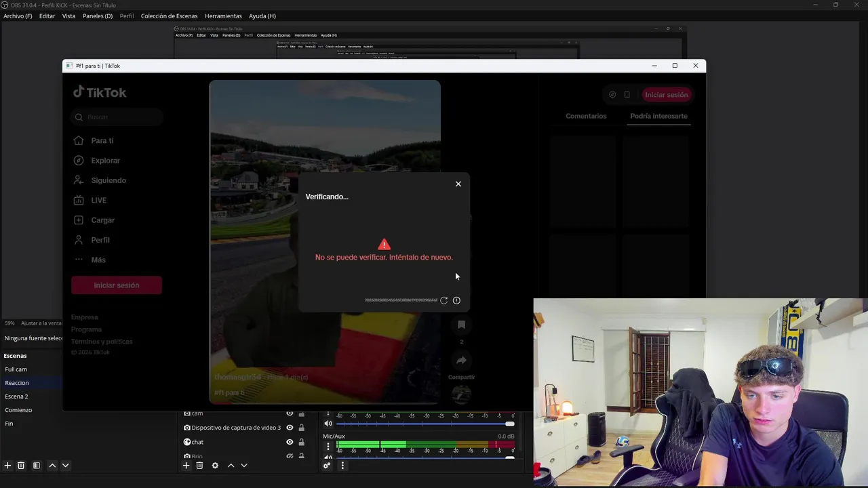Screen dimensions: 868x488
Task: Open the OBS Editar menu
Action: point(47,16)
